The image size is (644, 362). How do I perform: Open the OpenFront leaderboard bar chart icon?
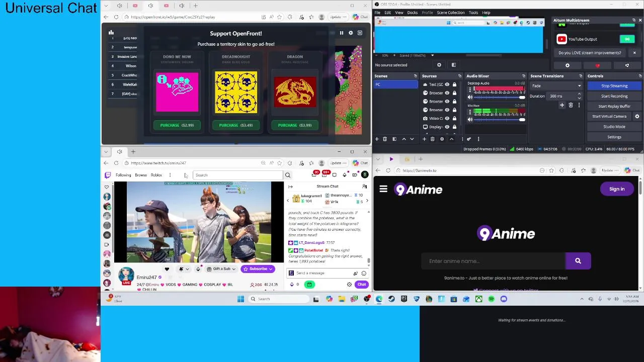[x=111, y=33]
